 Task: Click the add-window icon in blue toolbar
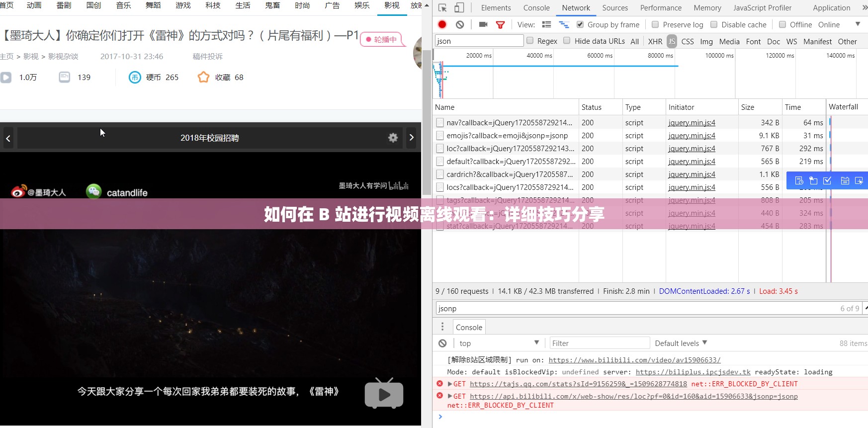[859, 180]
